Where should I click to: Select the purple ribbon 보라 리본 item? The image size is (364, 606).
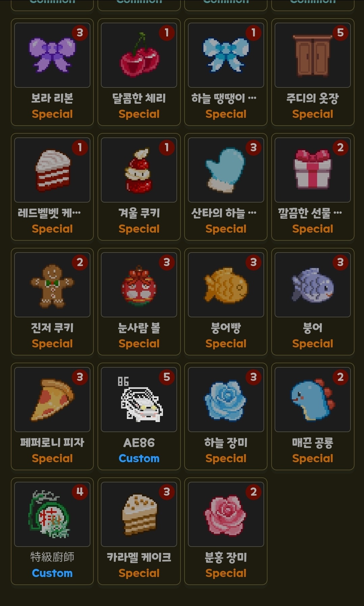click(52, 72)
